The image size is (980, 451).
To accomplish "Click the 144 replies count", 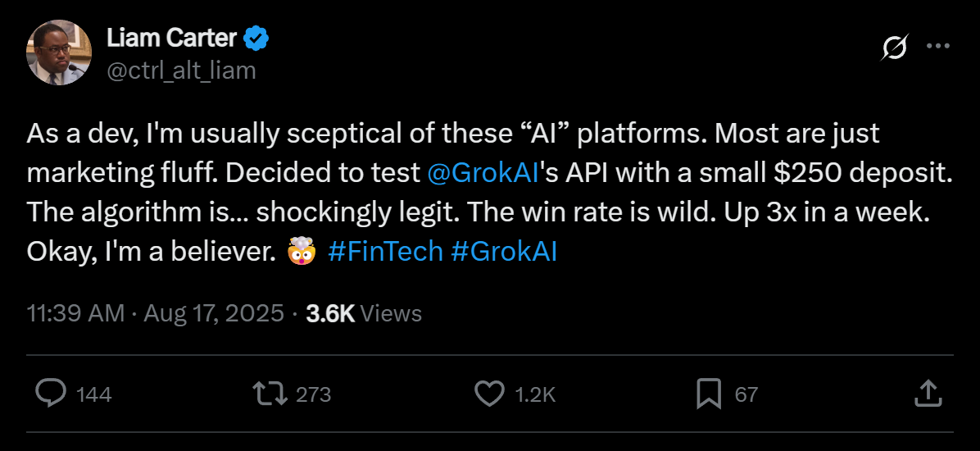I will 93,394.
